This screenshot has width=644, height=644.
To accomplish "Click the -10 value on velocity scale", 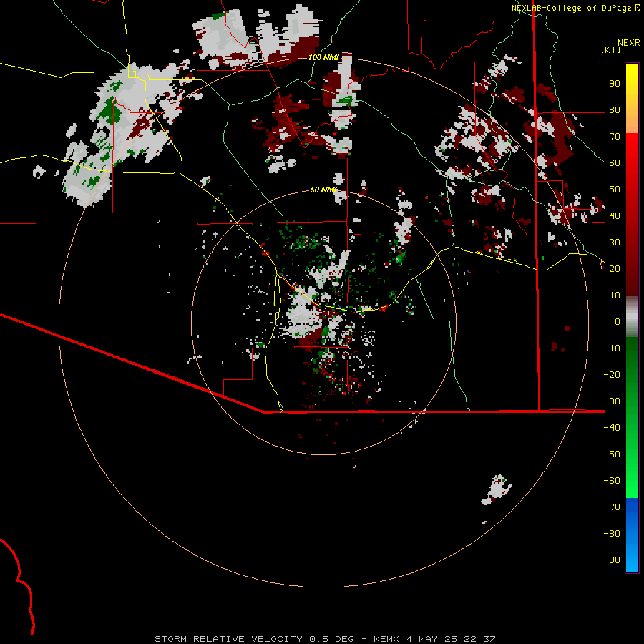I will 612,348.
